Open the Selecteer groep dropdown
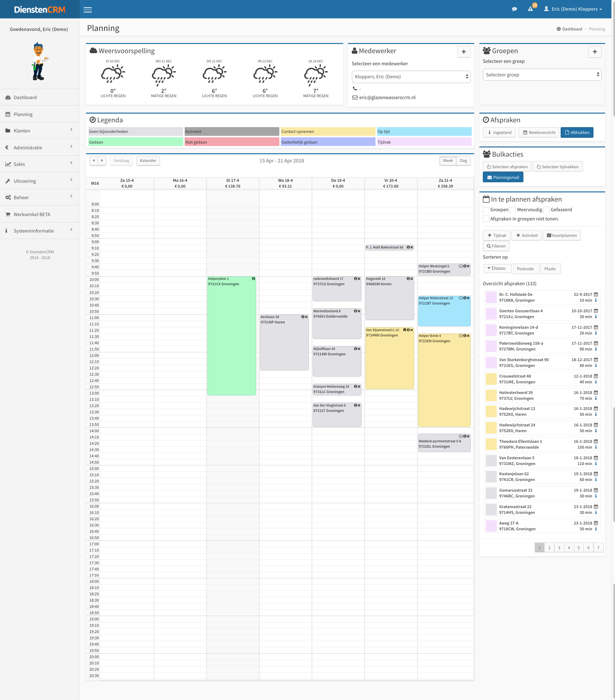The height and width of the screenshot is (700, 615). (x=542, y=75)
